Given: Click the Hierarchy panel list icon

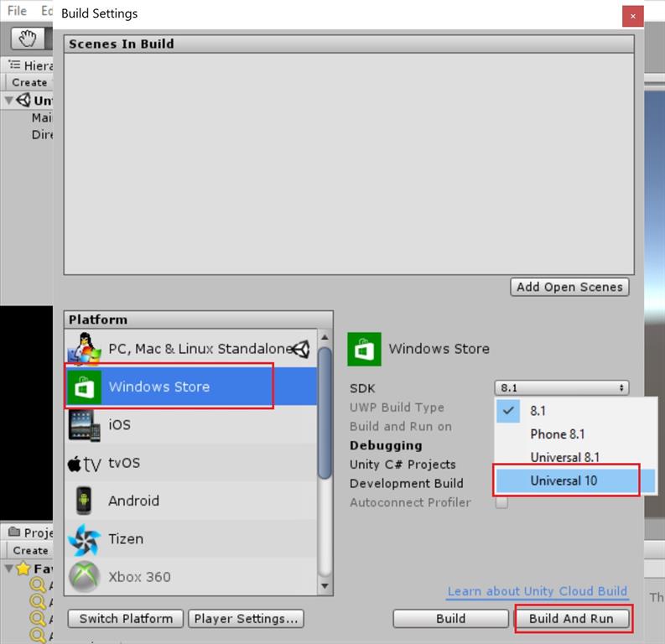Looking at the screenshot, I should [14, 65].
